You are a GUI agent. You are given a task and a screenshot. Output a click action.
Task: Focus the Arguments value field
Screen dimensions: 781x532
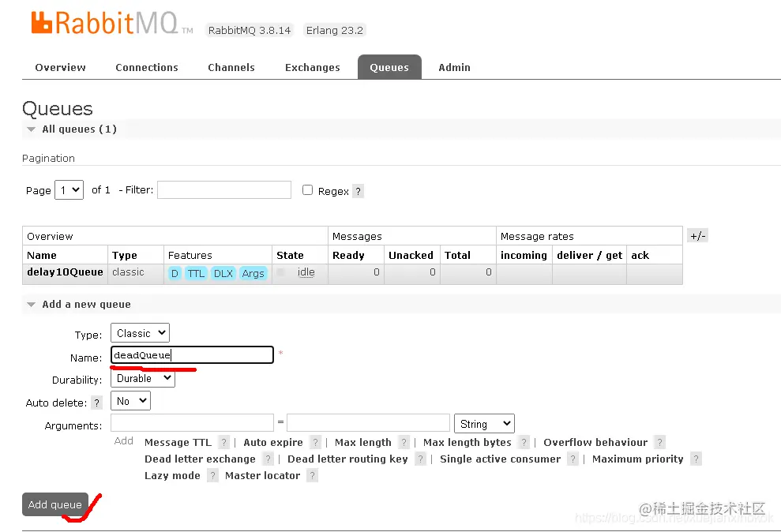point(369,422)
